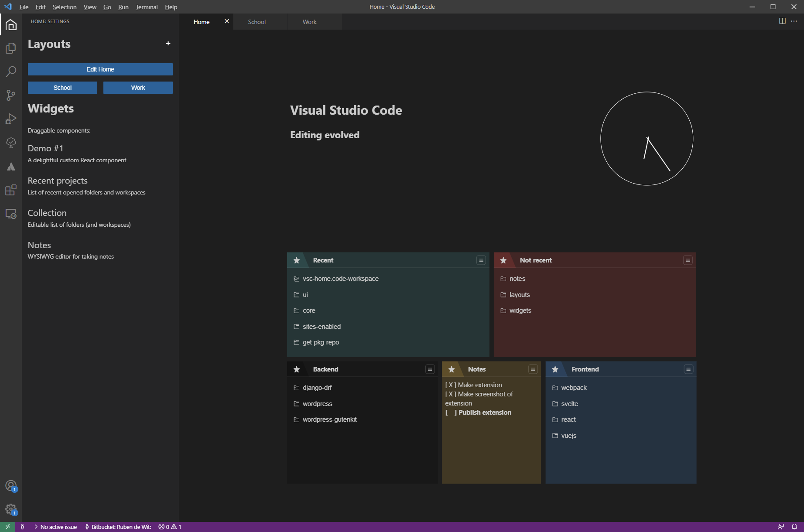Open the Notes widget menu

(x=533, y=369)
